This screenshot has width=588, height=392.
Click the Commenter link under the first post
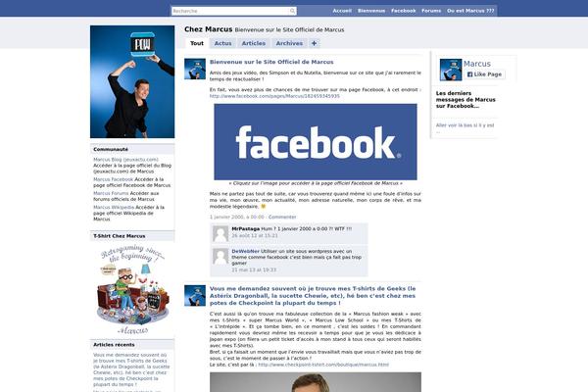click(x=282, y=217)
